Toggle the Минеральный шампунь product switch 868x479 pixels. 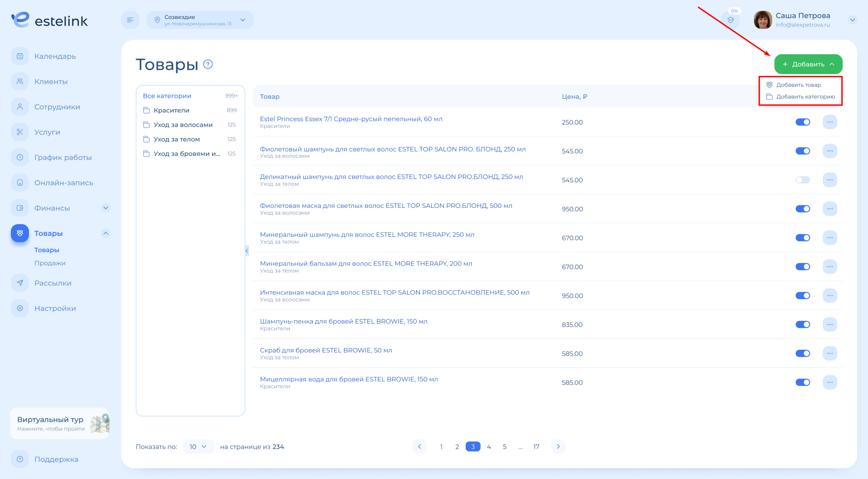[803, 238]
